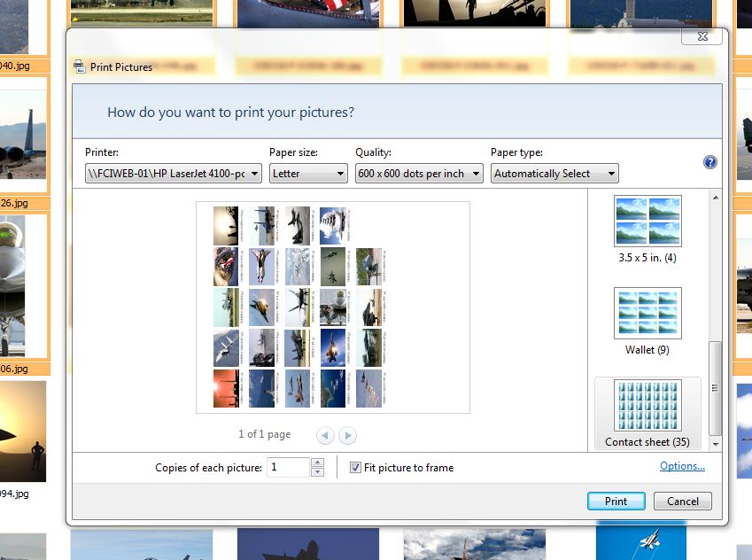
Task: Go to next page arrow
Action: tap(347, 435)
